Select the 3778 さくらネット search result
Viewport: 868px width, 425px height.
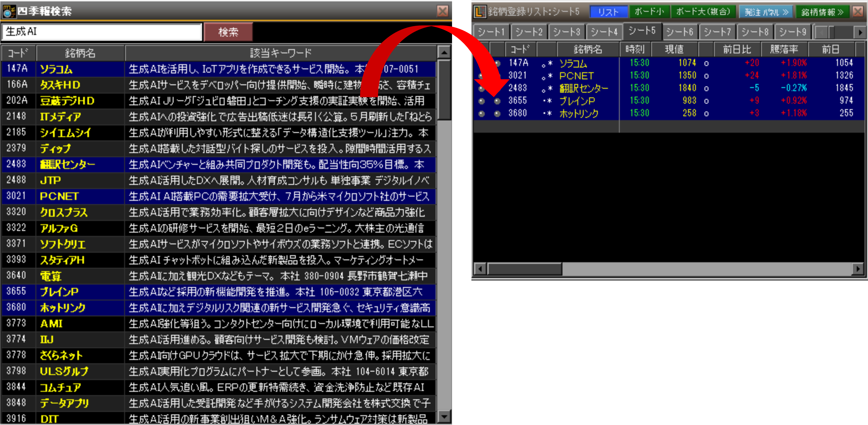[x=218, y=355]
